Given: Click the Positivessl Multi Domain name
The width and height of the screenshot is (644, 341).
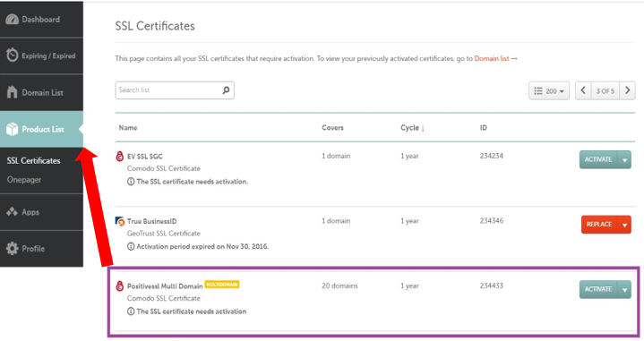Looking at the screenshot, I should click(165, 286).
